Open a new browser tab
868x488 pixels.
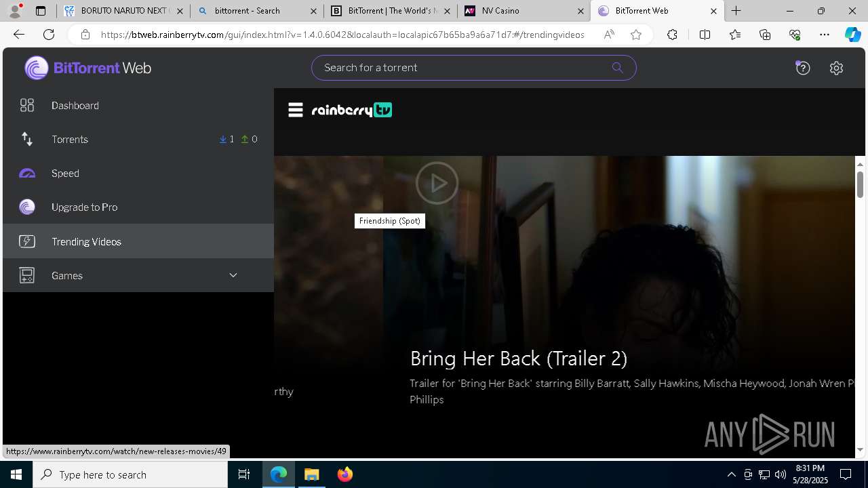click(736, 11)
